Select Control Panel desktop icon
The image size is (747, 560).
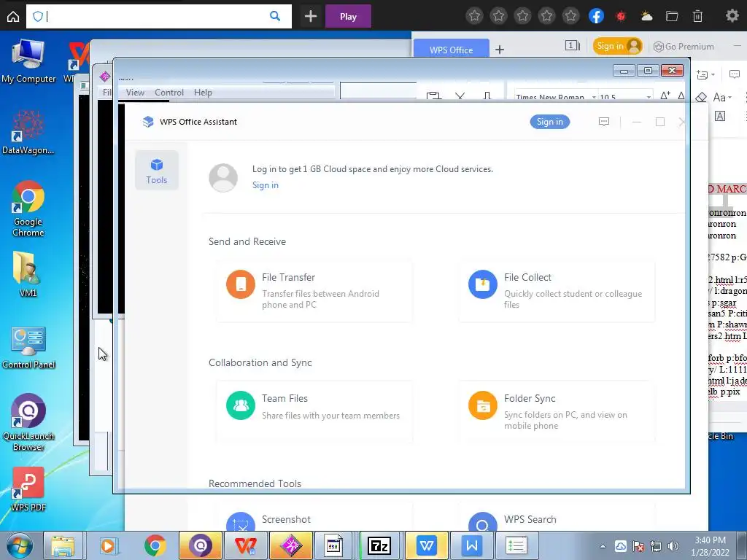coord(28,348)
